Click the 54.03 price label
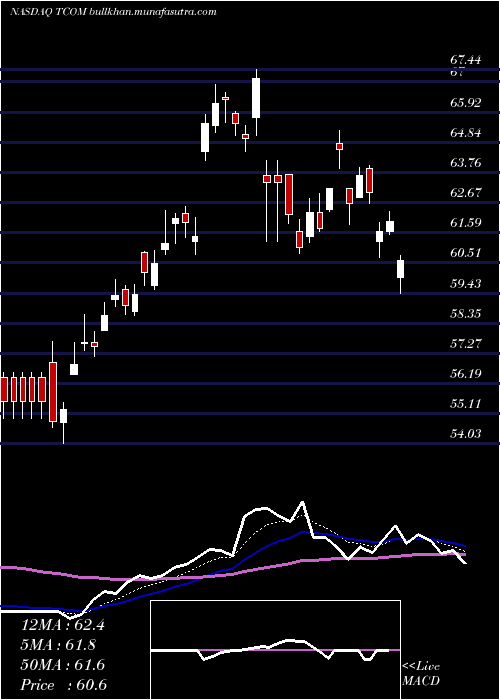500x700 pixels. tap(466, 433)
